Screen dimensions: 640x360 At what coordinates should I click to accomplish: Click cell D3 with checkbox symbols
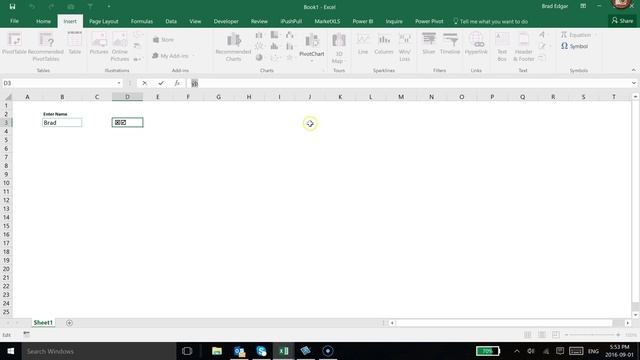pos(127,122)
